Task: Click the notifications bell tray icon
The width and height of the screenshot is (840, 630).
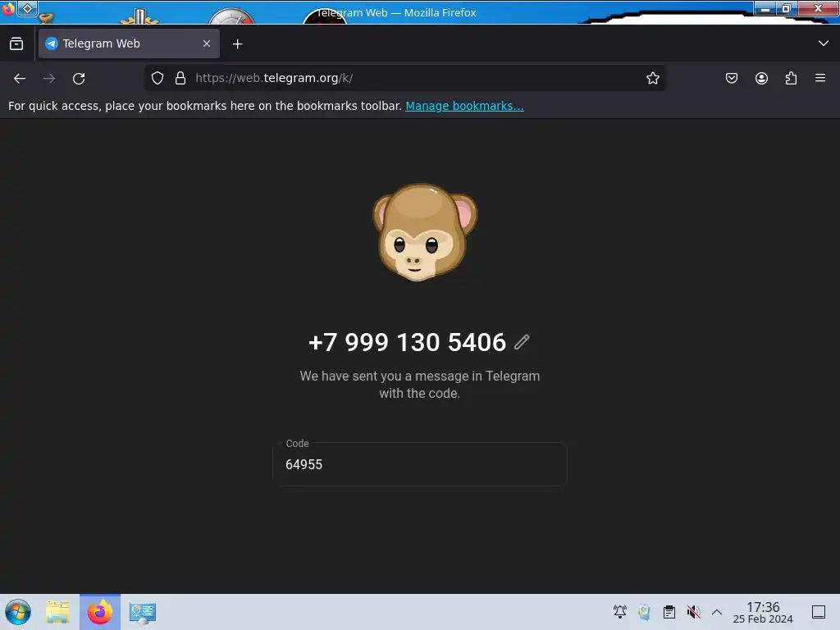Action: click(x=620, y=612)
